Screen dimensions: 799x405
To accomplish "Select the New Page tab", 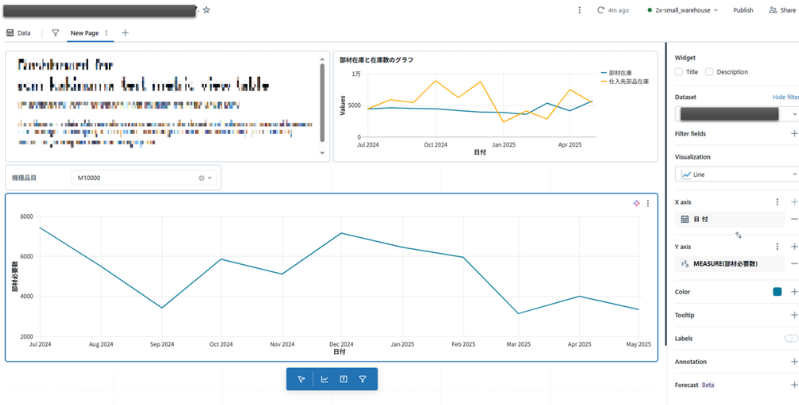I will [85, 33].
